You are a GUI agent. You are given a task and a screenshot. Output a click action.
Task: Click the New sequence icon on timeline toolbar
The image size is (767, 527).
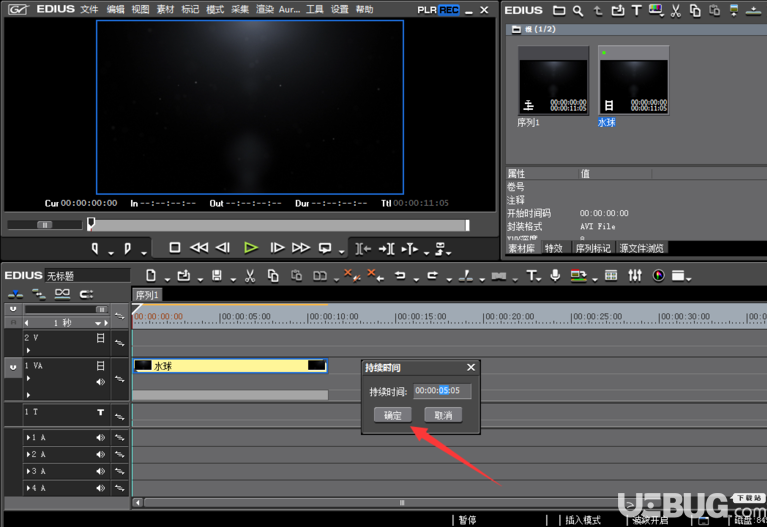[x=151, y=275]
